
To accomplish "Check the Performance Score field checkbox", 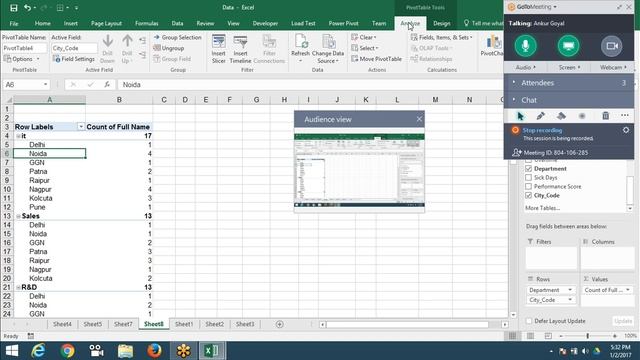I will 529,187.
